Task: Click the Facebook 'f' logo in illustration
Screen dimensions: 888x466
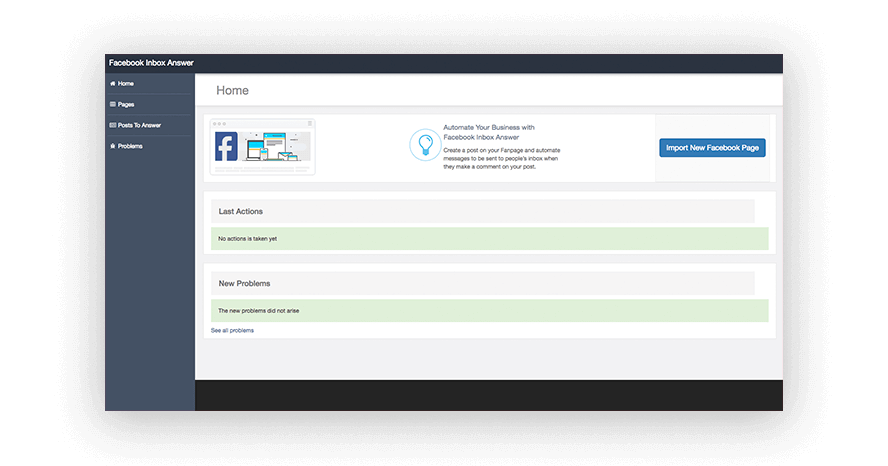Action: (x=226, y=148)
